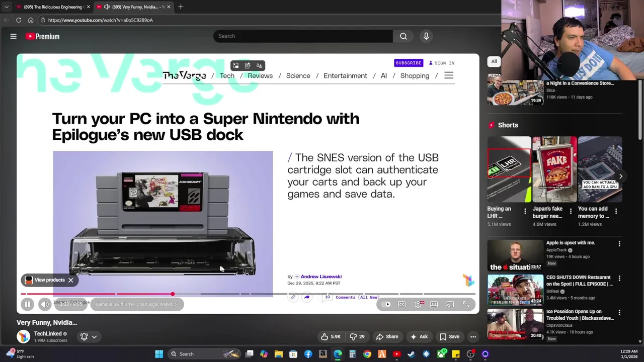Open Windows Start menu
Screen dimensions: 644x362
click(x=159, y=354)
